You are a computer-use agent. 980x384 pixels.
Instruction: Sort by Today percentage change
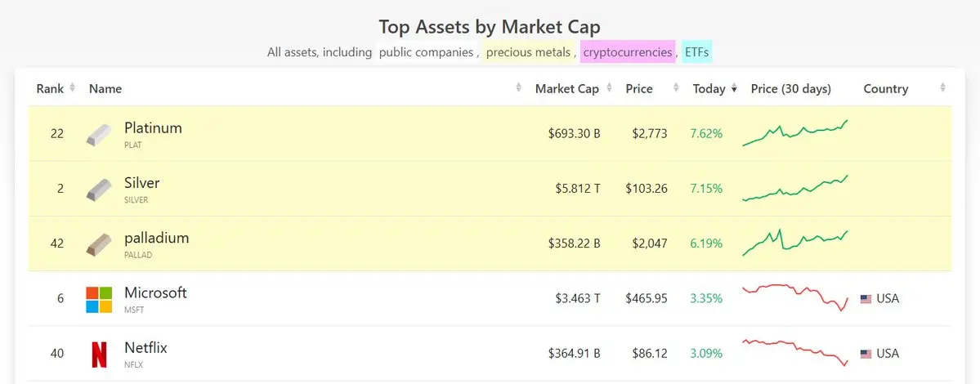click(734, 88)
